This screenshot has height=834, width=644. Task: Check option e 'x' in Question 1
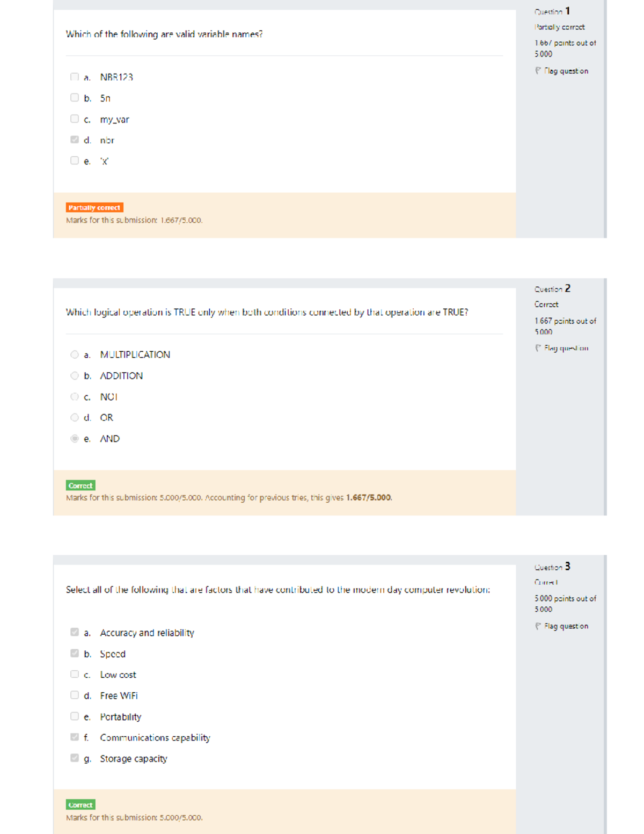click(x=74, y=160)
